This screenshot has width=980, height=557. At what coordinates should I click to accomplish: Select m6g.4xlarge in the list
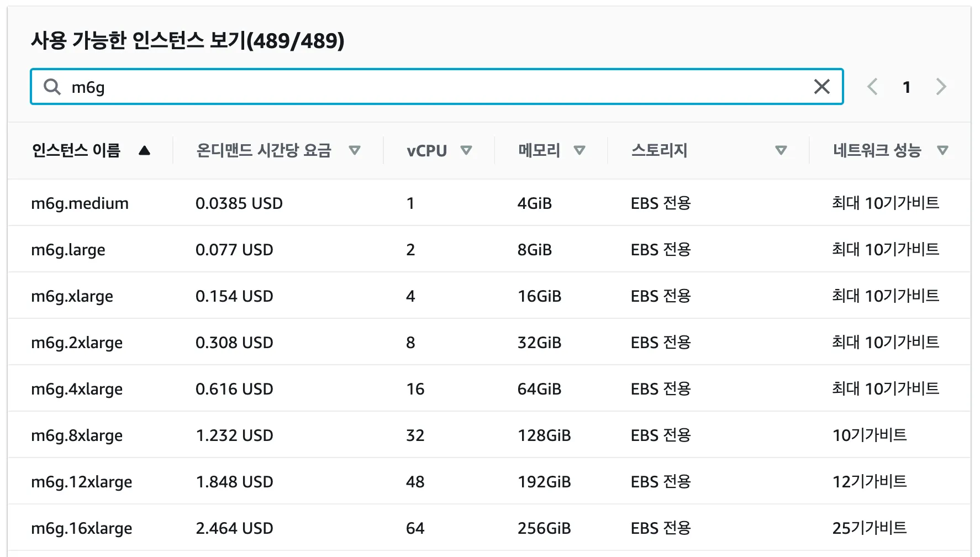(77, 389)
